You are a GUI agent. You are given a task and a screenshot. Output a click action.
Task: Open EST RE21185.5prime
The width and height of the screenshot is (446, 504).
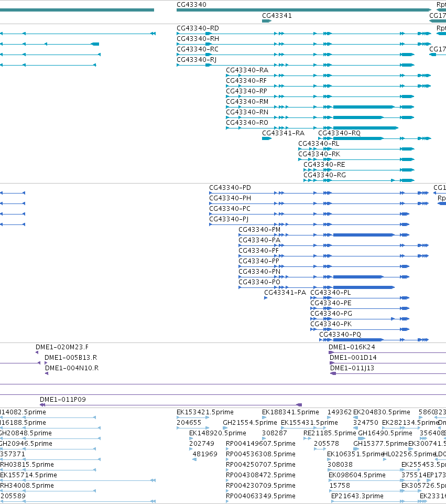tap(330, 433)
